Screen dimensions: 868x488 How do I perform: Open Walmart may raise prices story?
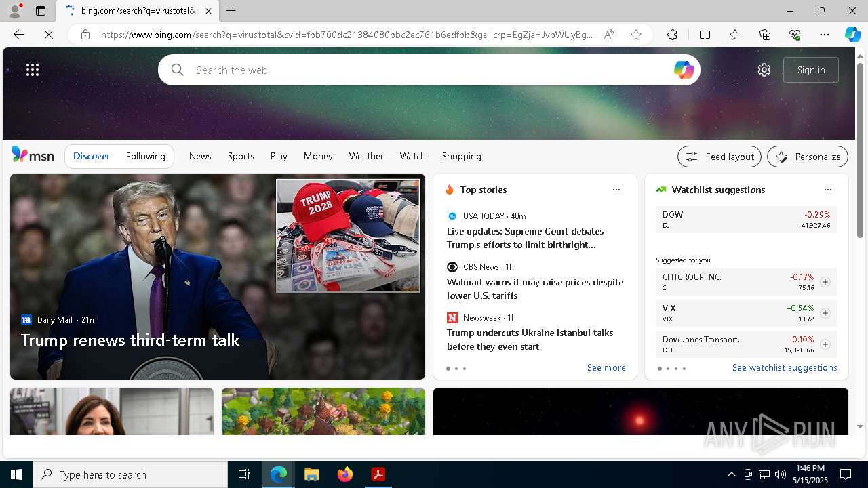tap(535, 289)
